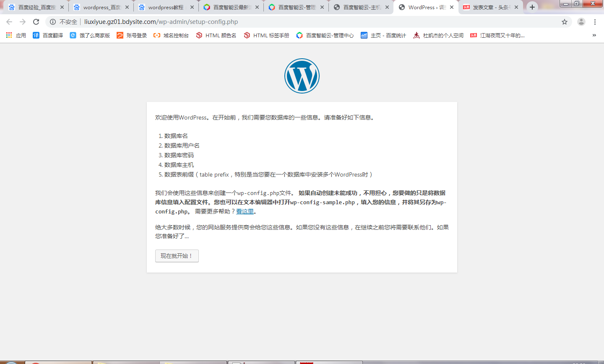
Task: Open 百度翻译 bookmark
Action: (x=48, y=36)
